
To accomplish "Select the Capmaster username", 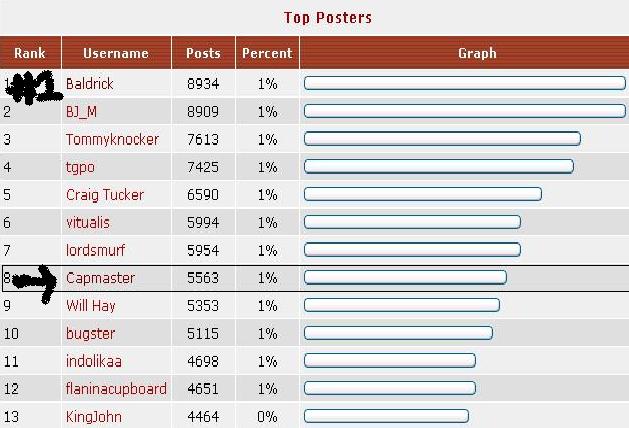I will 100,278.
